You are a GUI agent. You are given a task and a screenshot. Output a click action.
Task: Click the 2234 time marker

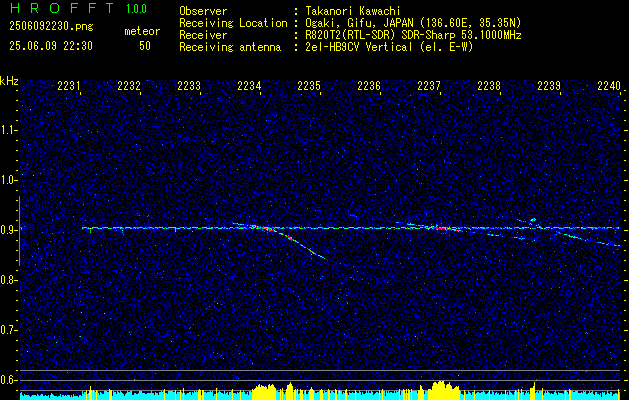[x=249, y=85]
